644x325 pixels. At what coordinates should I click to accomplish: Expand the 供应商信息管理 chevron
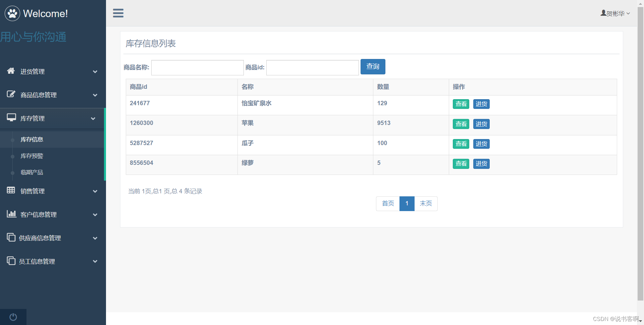(x=95, y=238)
